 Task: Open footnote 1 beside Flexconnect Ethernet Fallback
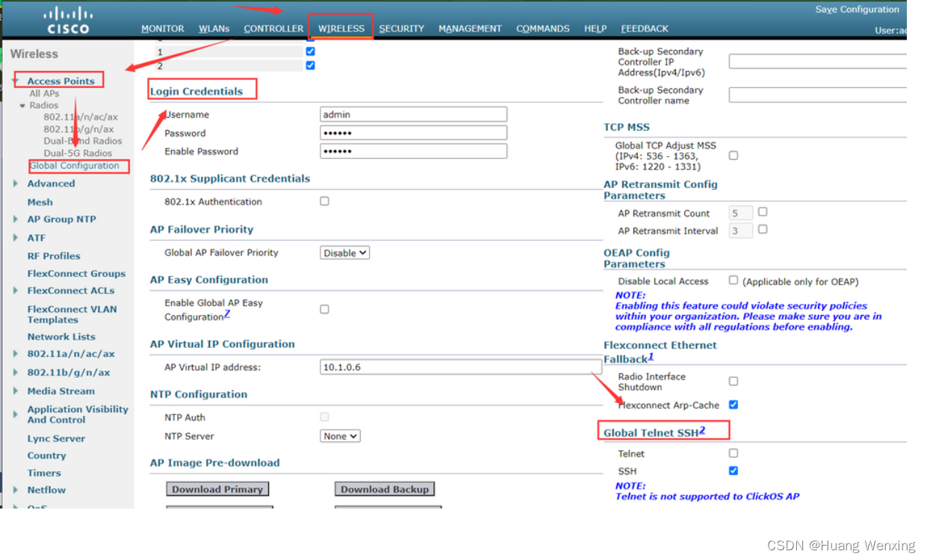pos(651,357)
